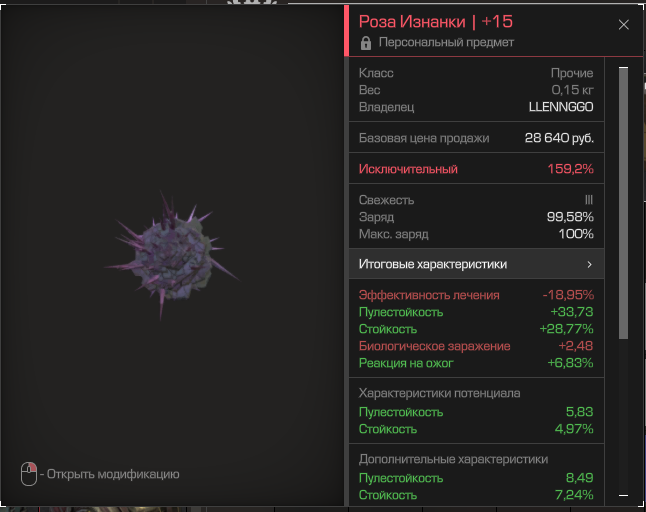Close the Роза Изнанки item panel

pos(624,25)
